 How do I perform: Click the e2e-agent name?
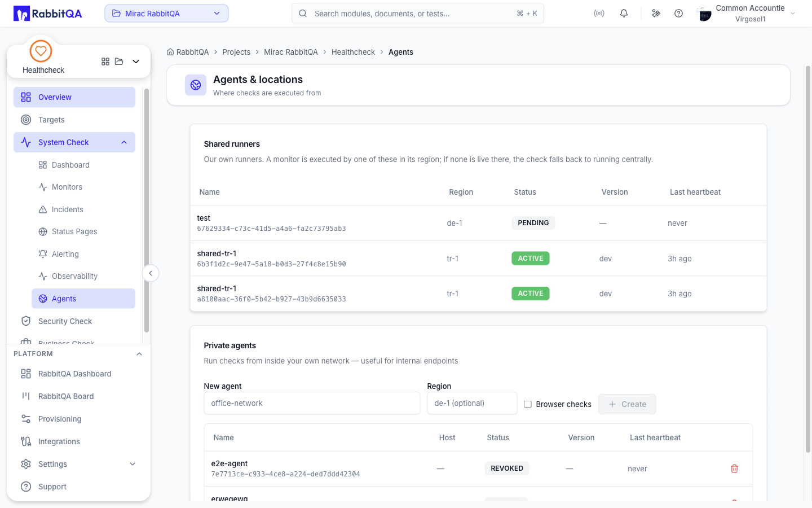[230, 463]
